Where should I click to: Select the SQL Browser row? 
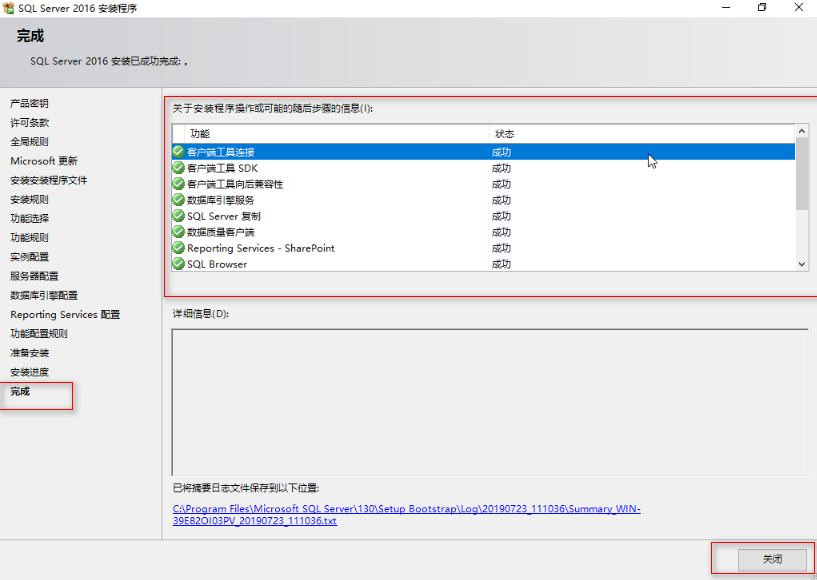coord(484,264)
